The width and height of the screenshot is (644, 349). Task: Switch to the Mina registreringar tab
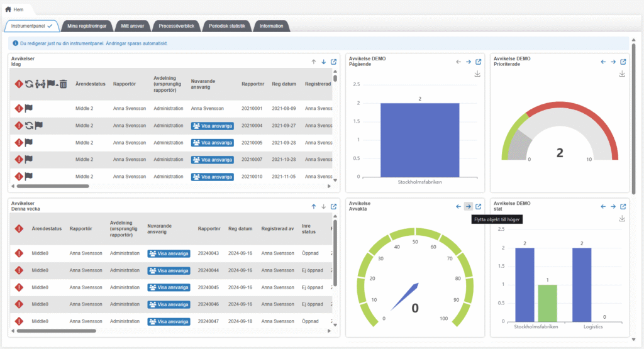(x=87, y=26)
